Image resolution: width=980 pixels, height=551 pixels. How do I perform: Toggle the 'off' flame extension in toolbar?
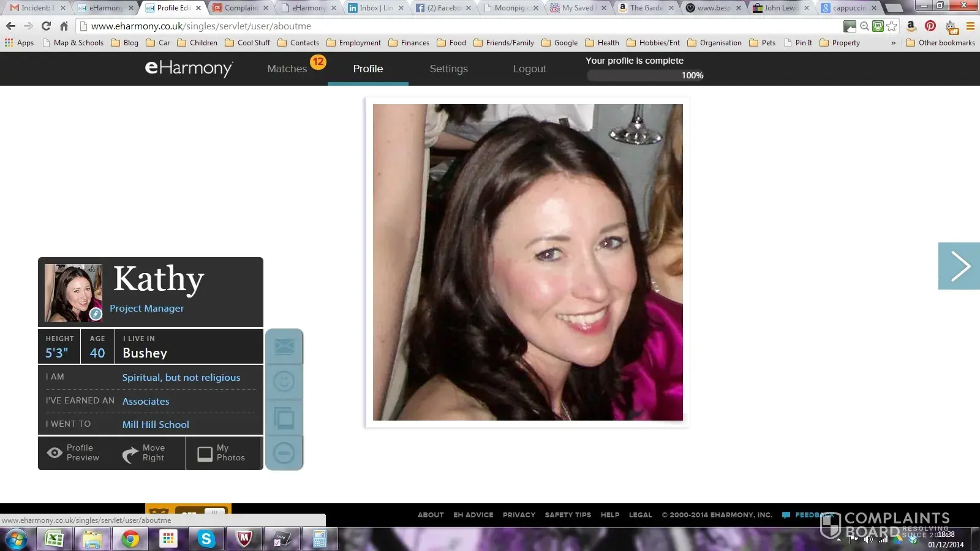click(x=951, y=27)
